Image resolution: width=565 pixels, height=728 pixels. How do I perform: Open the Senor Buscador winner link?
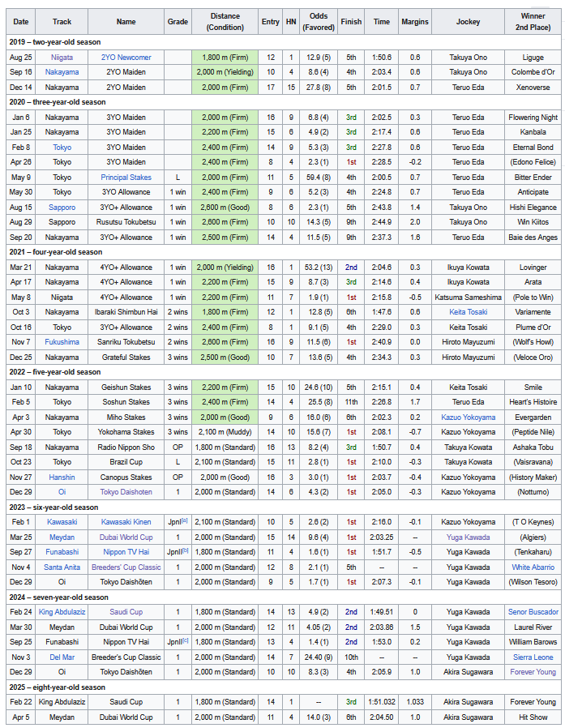533,612
